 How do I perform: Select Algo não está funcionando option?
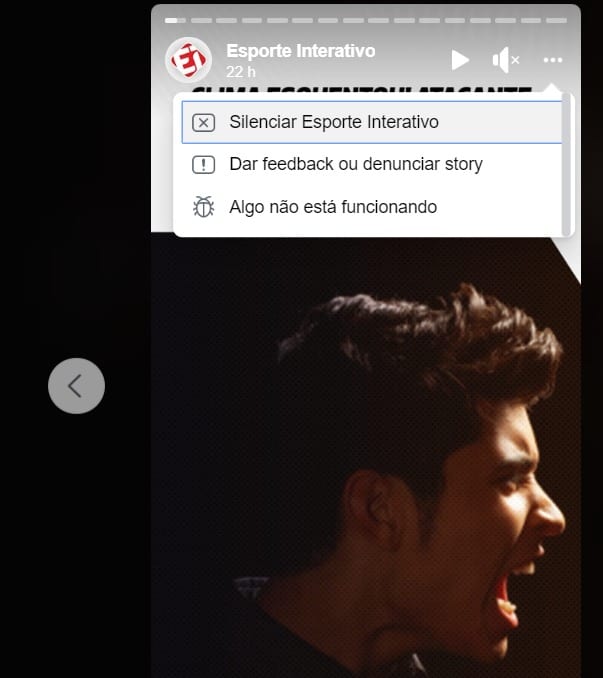tap(332, 207)
